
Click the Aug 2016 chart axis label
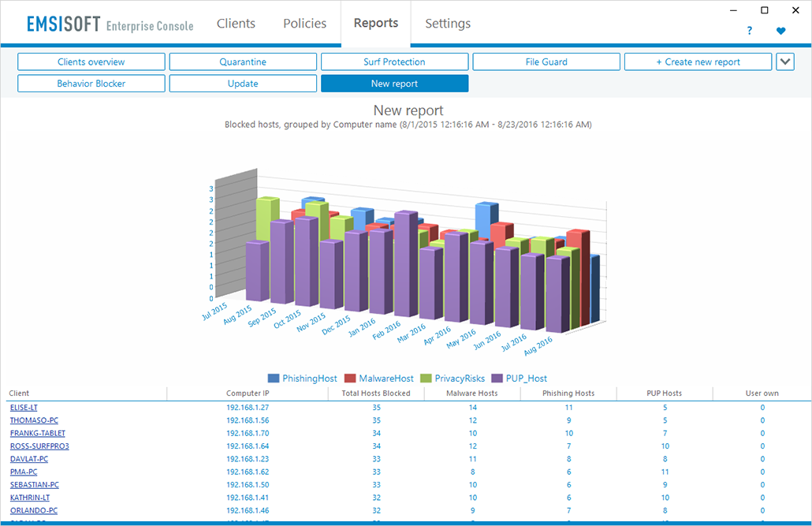click(538, 346)
